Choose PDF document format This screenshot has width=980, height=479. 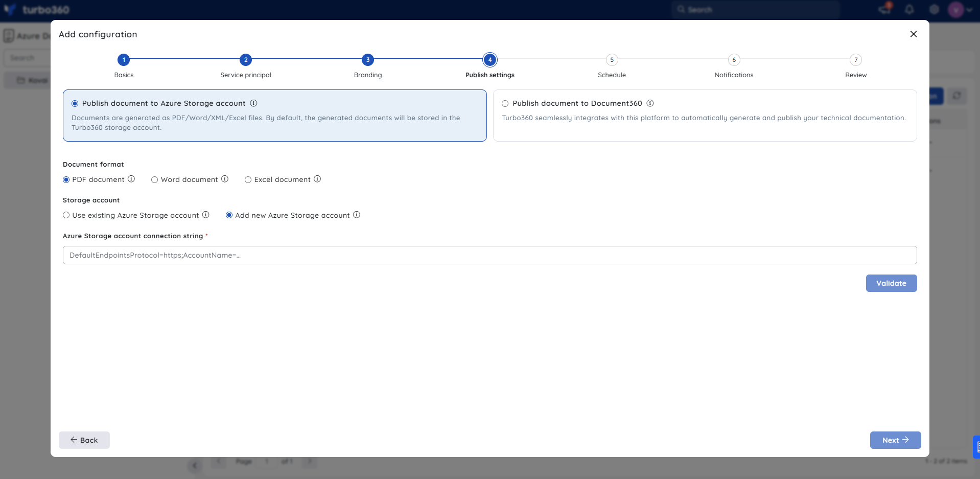click(66, 180)
